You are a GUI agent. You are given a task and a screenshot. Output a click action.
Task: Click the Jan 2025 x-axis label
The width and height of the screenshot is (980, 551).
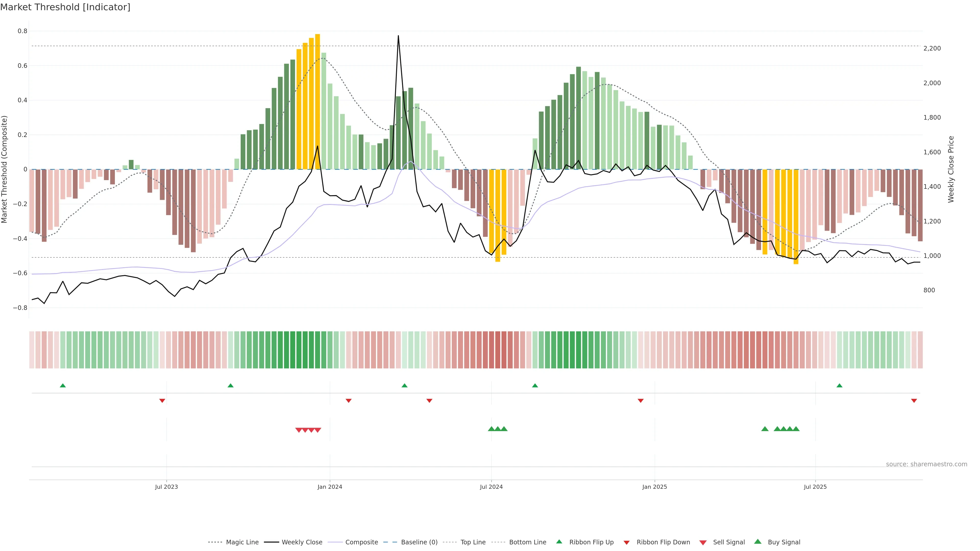click(x=654, y=487)
